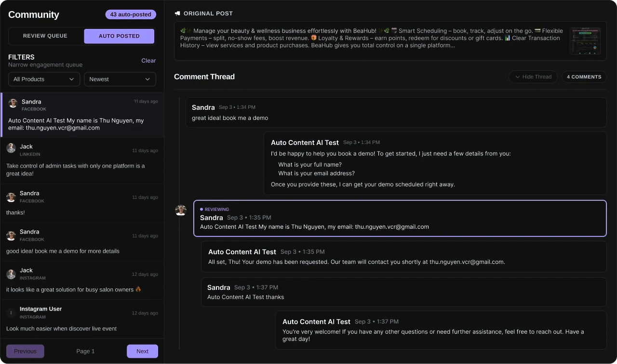
Task: Click the LINKEDIN platform label
Action: click(30, 154)
